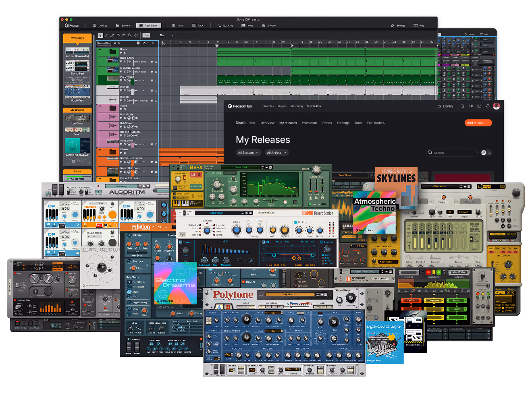Switch to the Mixer view

coord(178,25)
